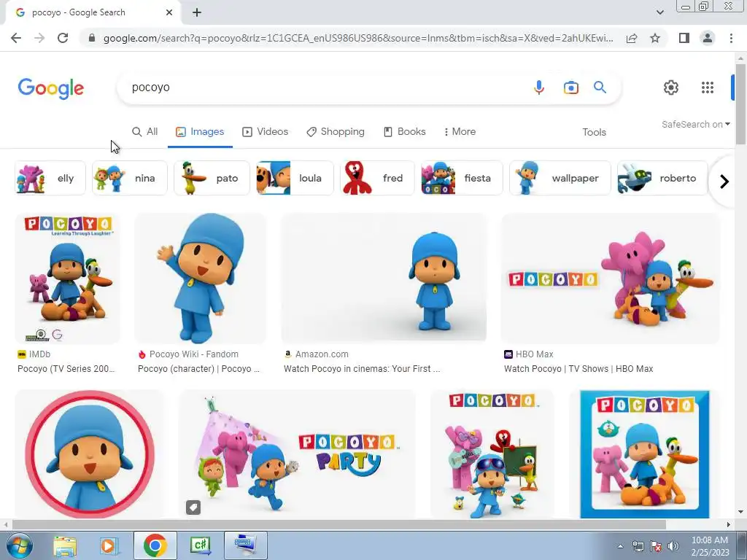
Task: Select the Images tab
Action: (x=200, y=132)
